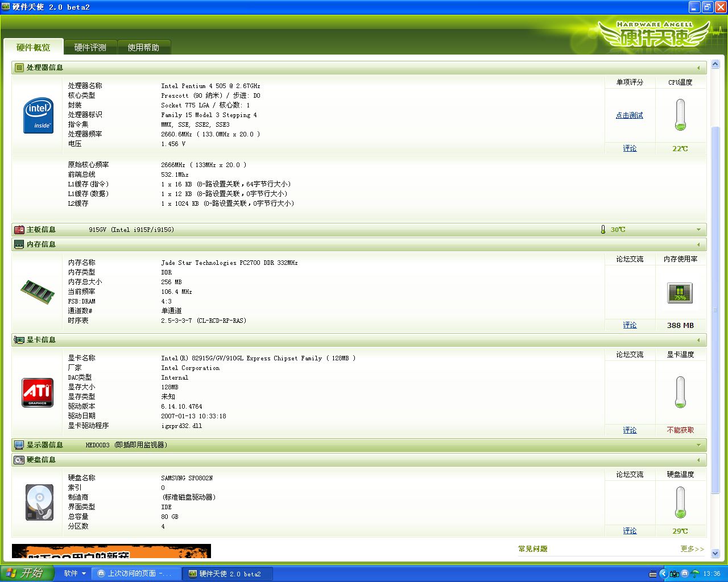Screen dimensions: 728x582
Task: Click the Hardware Angell logo
Action: [x=655, y=35]
